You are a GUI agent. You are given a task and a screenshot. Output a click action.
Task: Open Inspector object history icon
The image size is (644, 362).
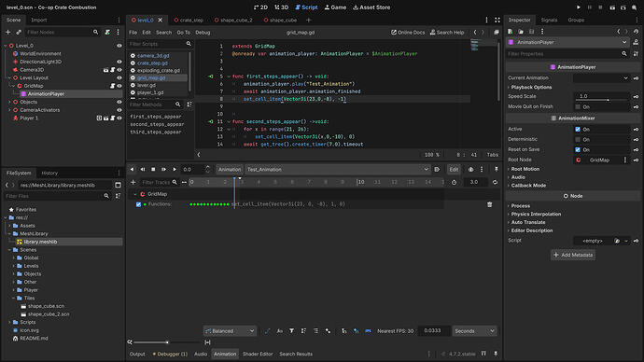pos(636,31)
